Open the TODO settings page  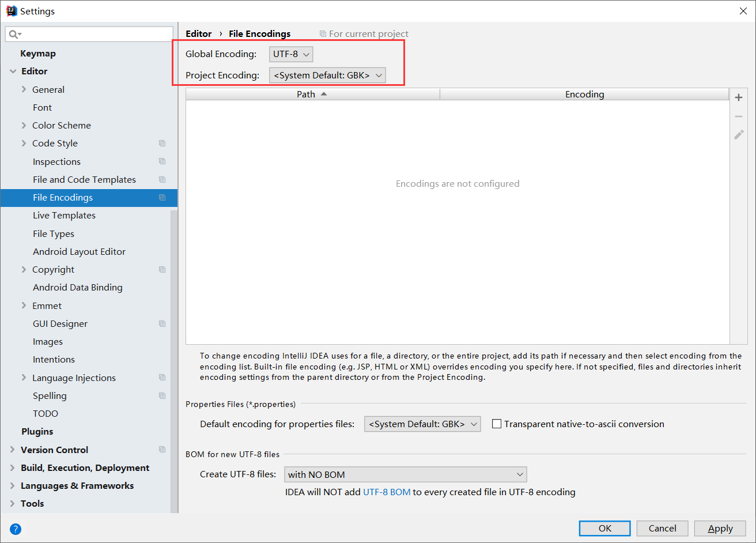tap(46, 413)
